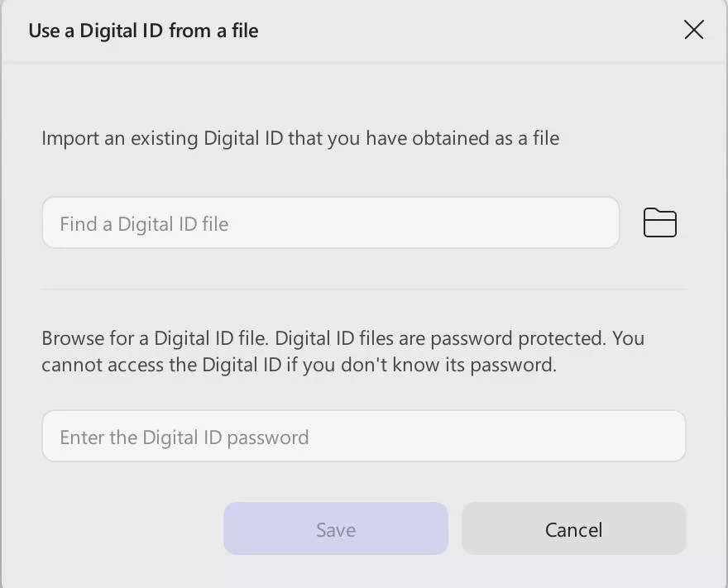The height and width of the screenshot is (588, 728).
Task: Click the dialog title 'Use a Digital ID from a file'
Action: point(143,31)
